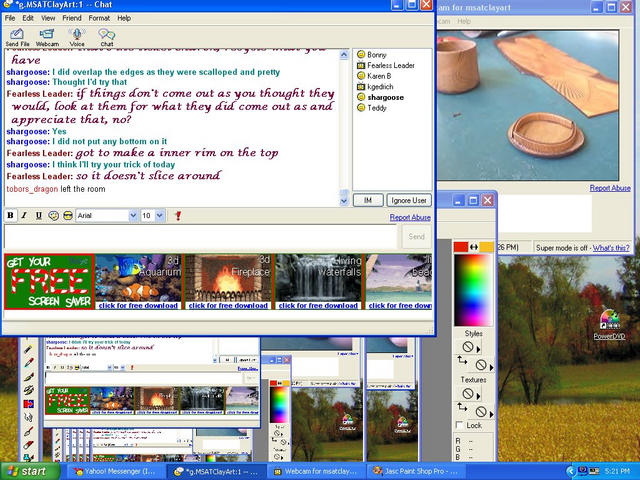Toggle Underline text formatting

(x=38, y=216)
